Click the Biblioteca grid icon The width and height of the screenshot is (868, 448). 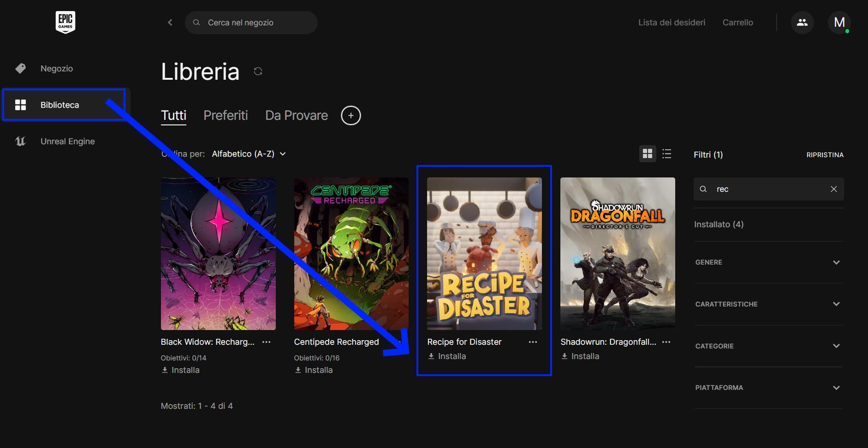(20, 105)
